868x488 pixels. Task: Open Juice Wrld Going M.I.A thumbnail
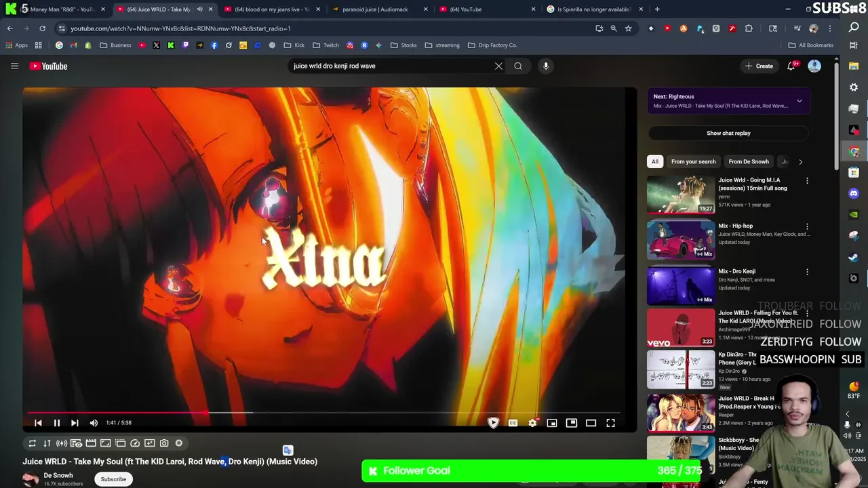[681, 195]
